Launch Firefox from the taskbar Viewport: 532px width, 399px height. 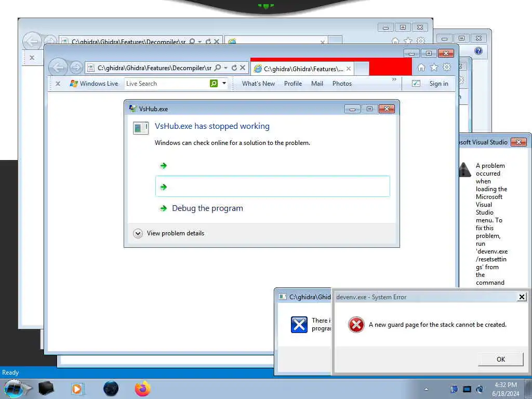[143, 389]
